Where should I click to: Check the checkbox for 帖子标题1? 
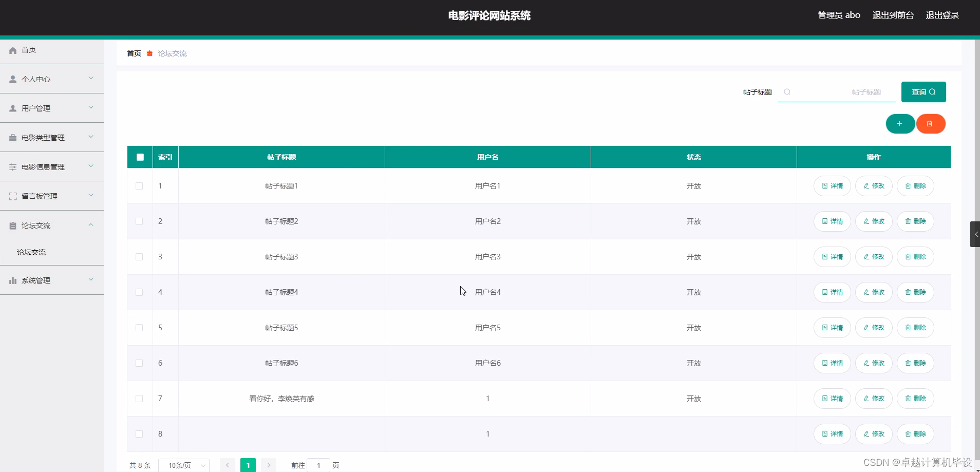point(139,186)
